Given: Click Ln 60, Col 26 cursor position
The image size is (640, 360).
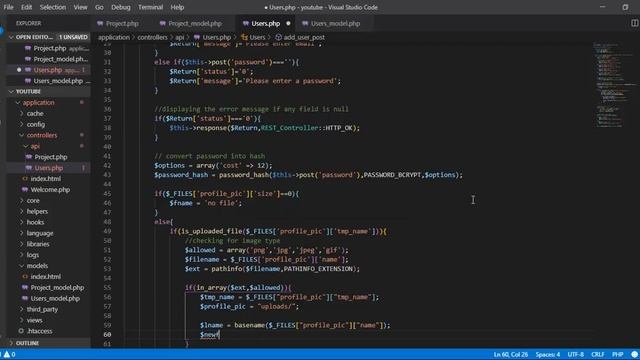Looking at the screenshot, I should pos(510,354).
